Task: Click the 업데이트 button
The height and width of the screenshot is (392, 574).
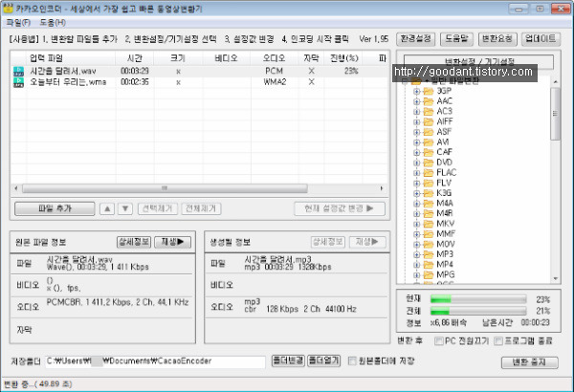Action: 541,39
